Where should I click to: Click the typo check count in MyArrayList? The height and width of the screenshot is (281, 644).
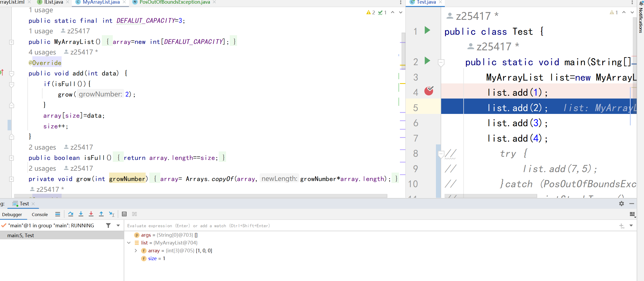(382, 13)
